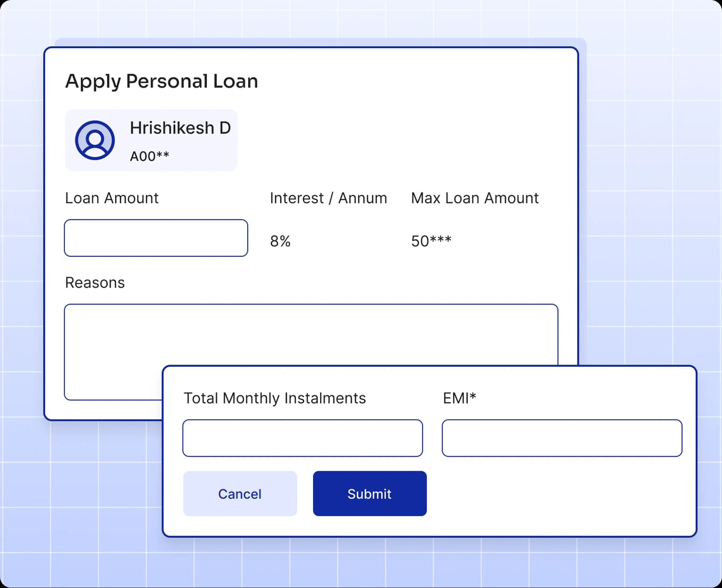This screenshot has height=588, width=722.
Task: Click the EMI* label
Action: [461, 398]
